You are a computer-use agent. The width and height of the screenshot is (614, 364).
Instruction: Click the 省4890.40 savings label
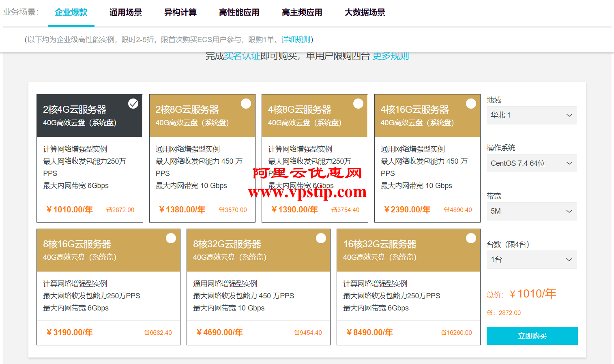[458, 210]
